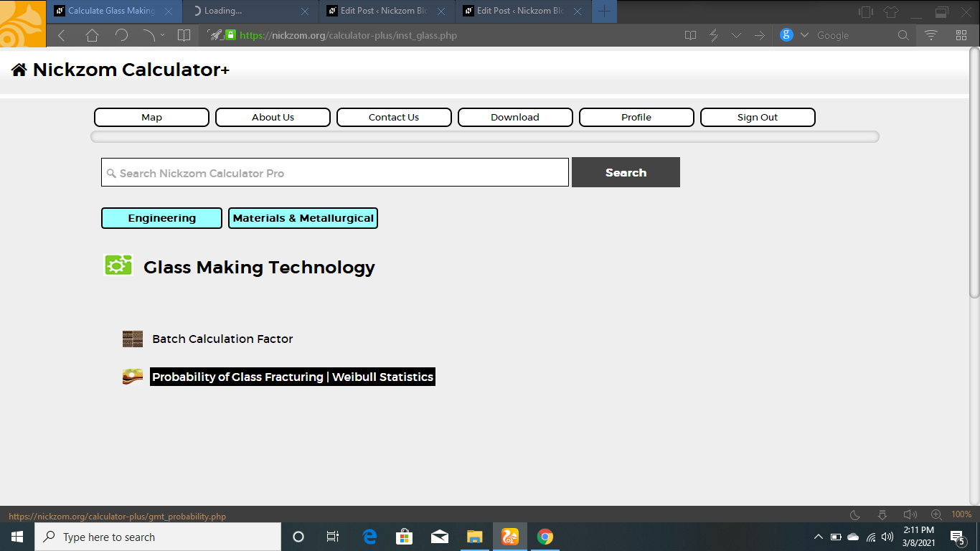The width and height of the screenshot is (980, 551).
Task: Expand the forward arrow history dropdown
Action: click(x=162, y=35)
